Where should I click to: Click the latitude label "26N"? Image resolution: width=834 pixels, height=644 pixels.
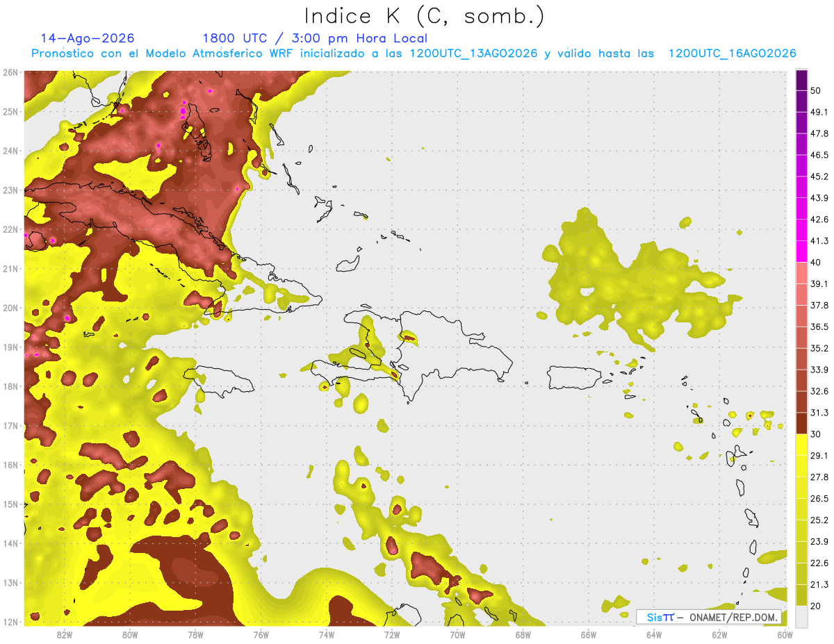[x=10, y=72]
